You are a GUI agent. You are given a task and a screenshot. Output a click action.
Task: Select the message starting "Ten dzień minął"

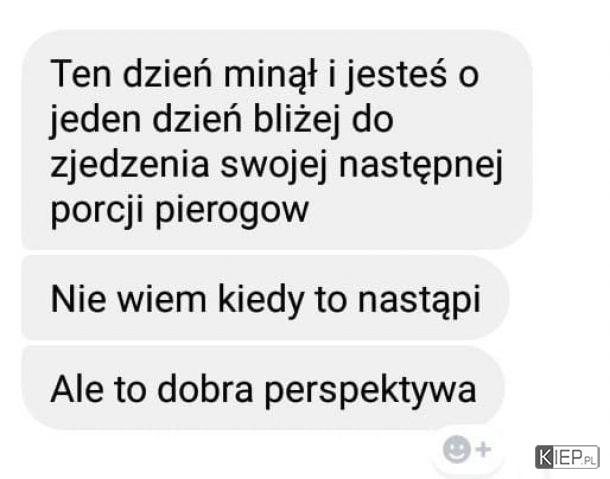click(277, 140)
